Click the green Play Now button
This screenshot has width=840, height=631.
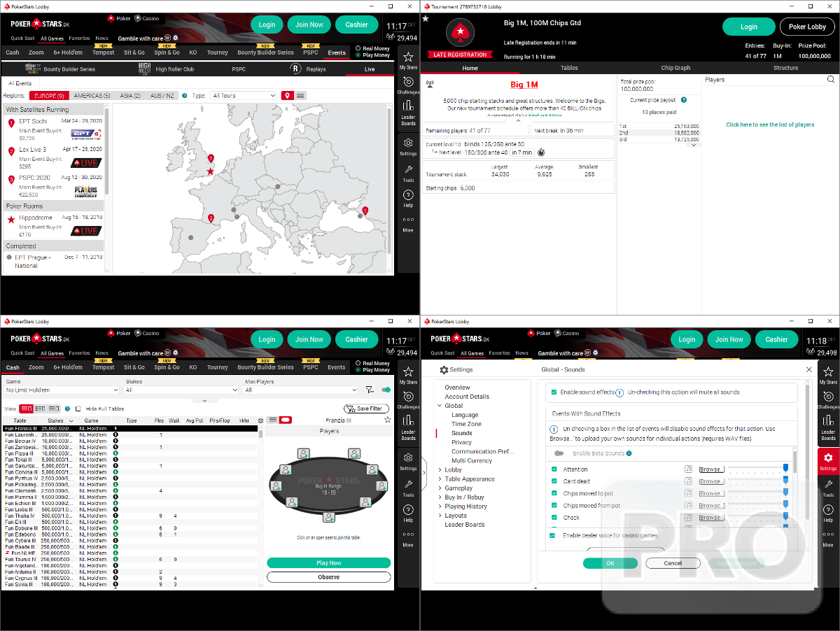pos(328,563)
